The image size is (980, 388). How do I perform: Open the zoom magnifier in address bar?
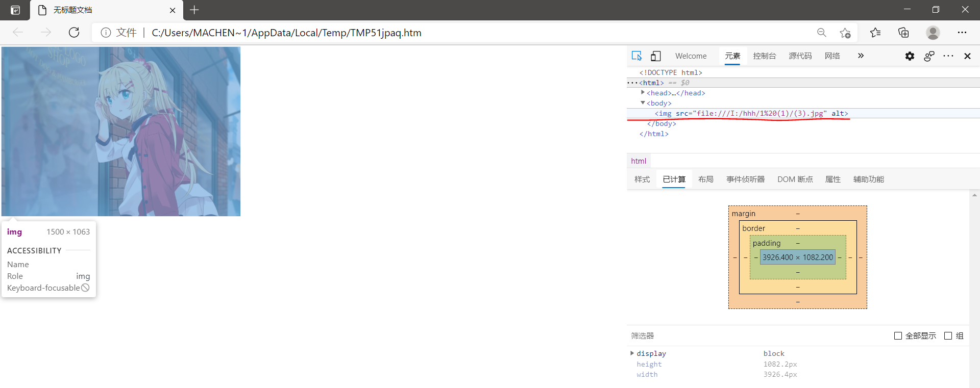(x=822, y=33)
